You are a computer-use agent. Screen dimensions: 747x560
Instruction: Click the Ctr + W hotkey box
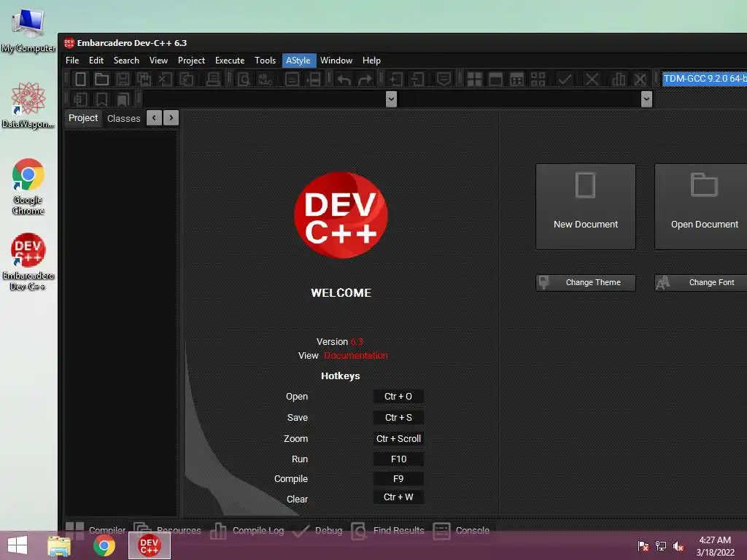click(x=398, y=497)
